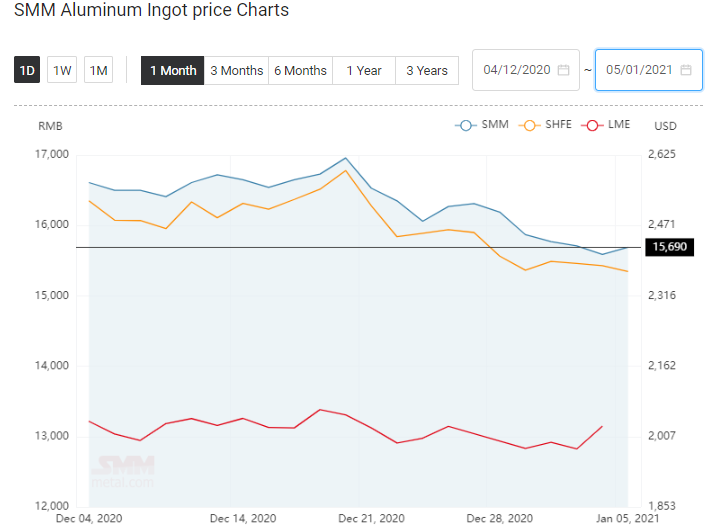Click the SMM line peak point

coord(345,158)
